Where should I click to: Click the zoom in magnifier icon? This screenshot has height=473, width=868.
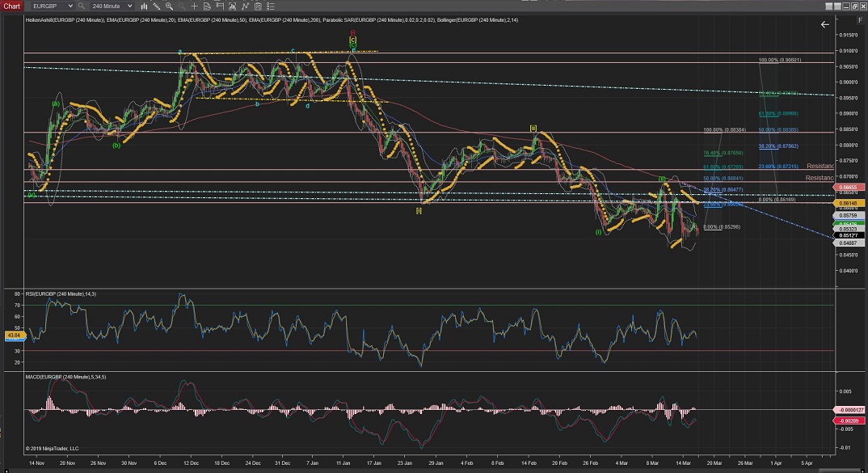click(169, 6)
